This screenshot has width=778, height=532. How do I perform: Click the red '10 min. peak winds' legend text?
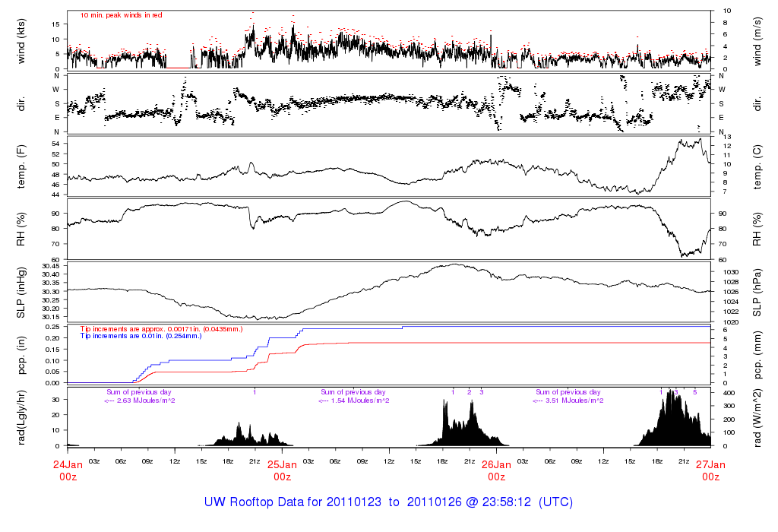pyautogui.click(x=121, y=14)
